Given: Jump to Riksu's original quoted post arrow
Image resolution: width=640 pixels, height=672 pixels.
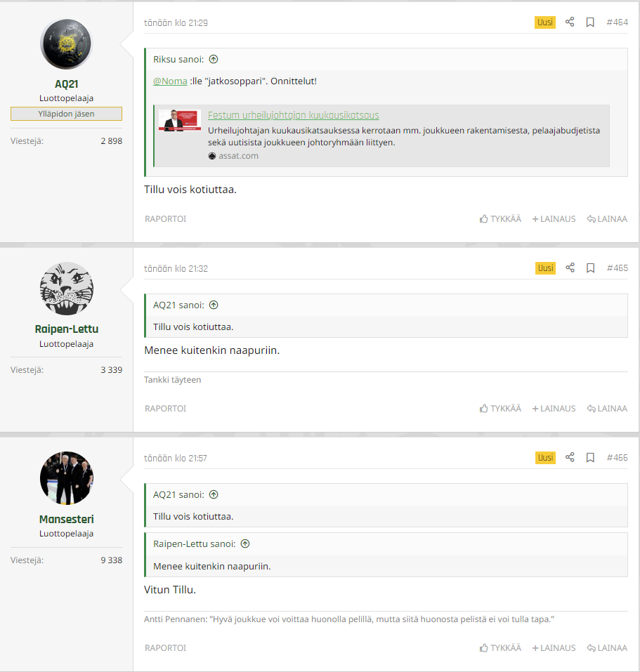Looking at the screenshot, I should (214, 59).
